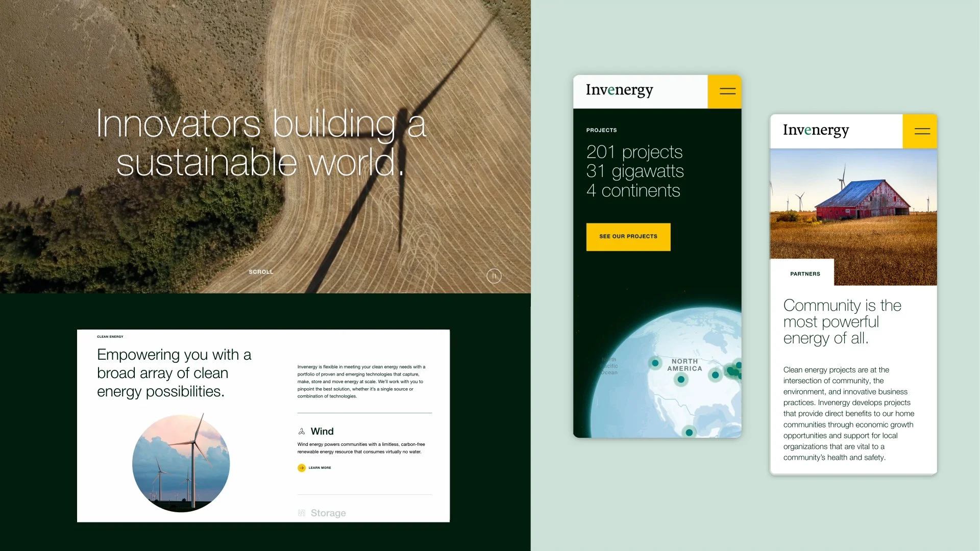Toggle playback of the background turbine video
The width and height of the screenshot is (980, 551).
coord(494,276)
